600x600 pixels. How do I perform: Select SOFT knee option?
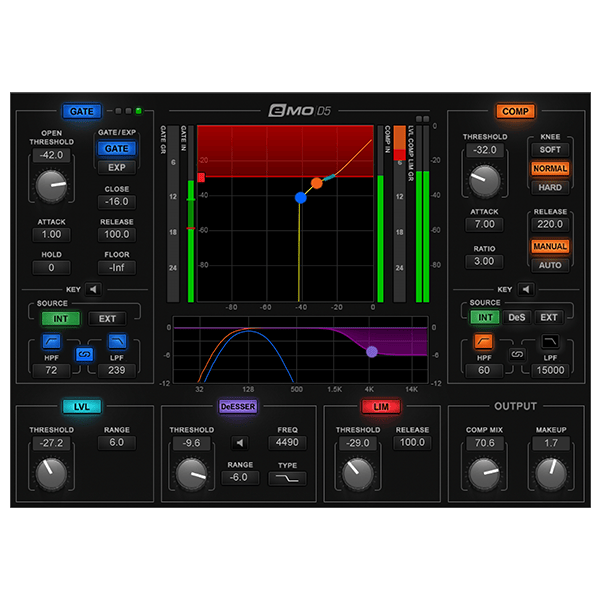[550, 150]
